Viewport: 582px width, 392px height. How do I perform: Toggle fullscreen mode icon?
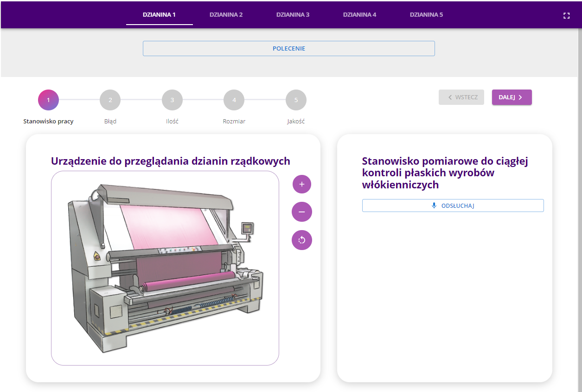point(566,15)
